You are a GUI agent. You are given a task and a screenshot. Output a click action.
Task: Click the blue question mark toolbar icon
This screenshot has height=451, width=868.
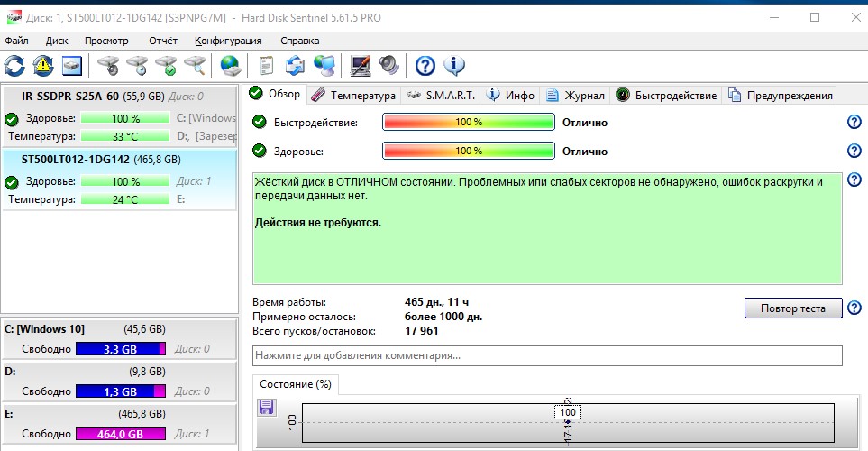(425, 65)
